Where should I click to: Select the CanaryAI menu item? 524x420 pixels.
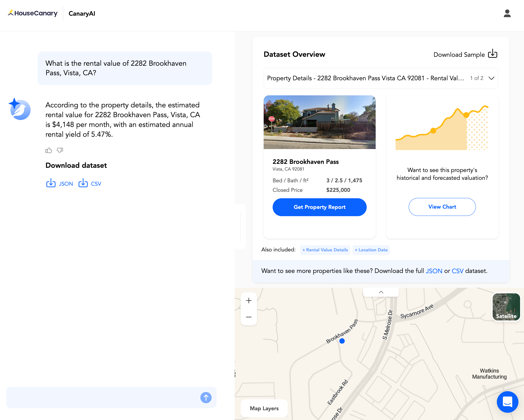[x=81, y=13]
